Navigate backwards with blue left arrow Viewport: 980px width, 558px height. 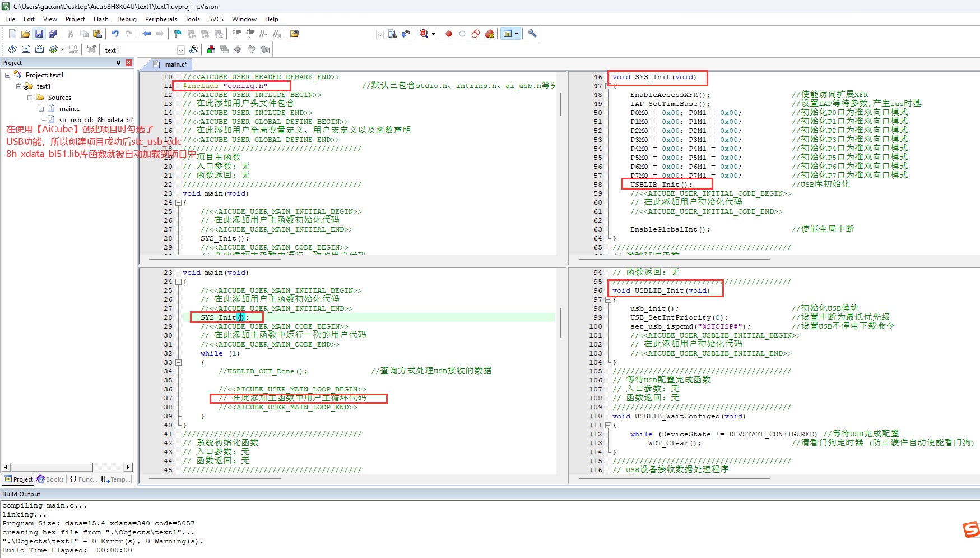pyautogui.click(x=147, y=34)
